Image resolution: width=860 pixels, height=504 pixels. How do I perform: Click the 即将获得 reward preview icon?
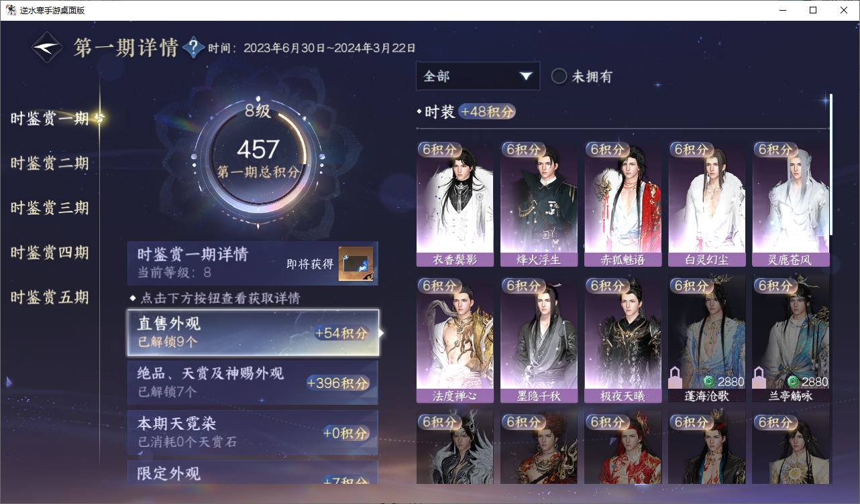[x=356, y=264]
